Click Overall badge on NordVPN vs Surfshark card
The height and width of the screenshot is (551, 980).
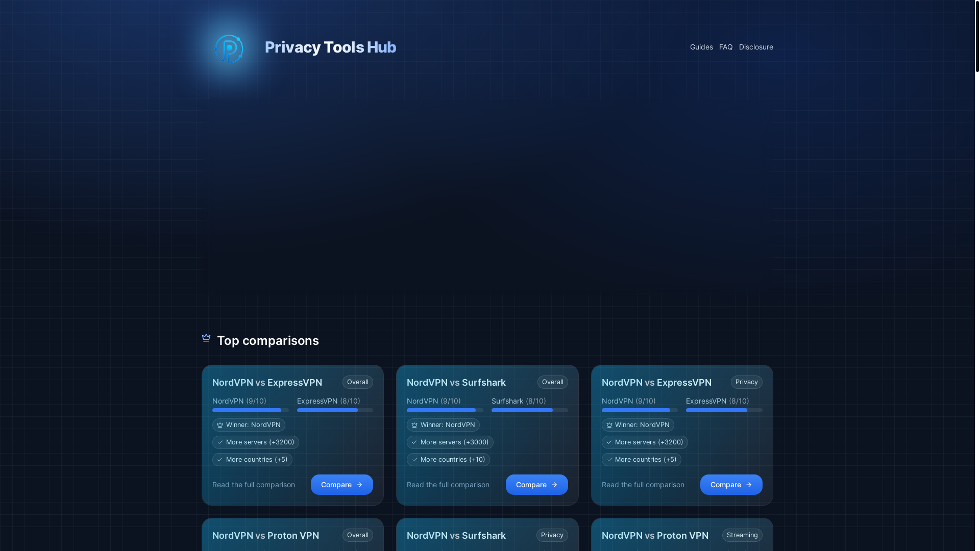click(553, 382)
